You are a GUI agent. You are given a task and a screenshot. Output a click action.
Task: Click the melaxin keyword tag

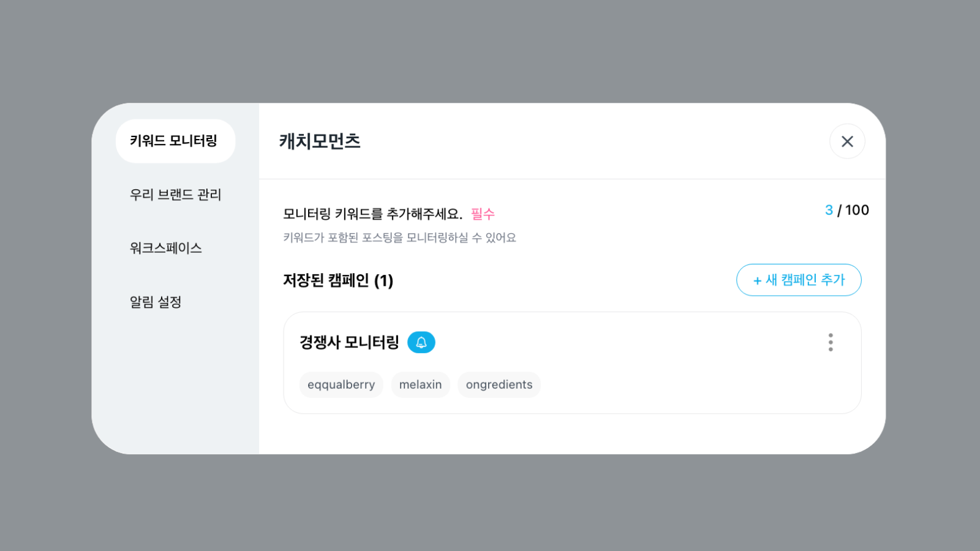point(420,385)
